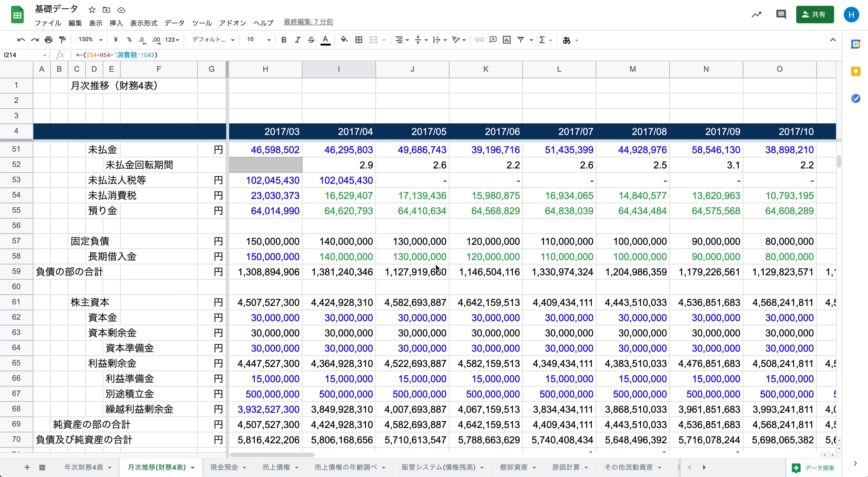Toggle bold formatting
Screen dimensions: 868x477
pyautogui.click(x=284, y=40)
